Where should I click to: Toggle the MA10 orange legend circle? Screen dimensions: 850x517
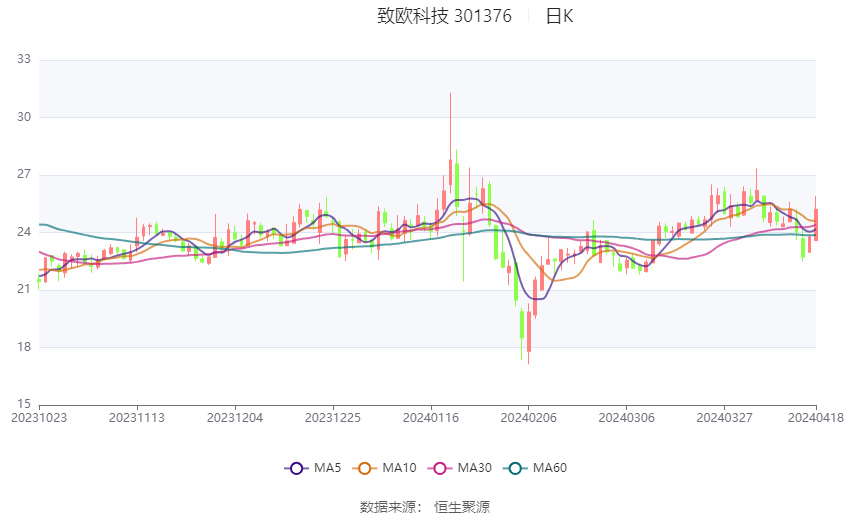364,468
